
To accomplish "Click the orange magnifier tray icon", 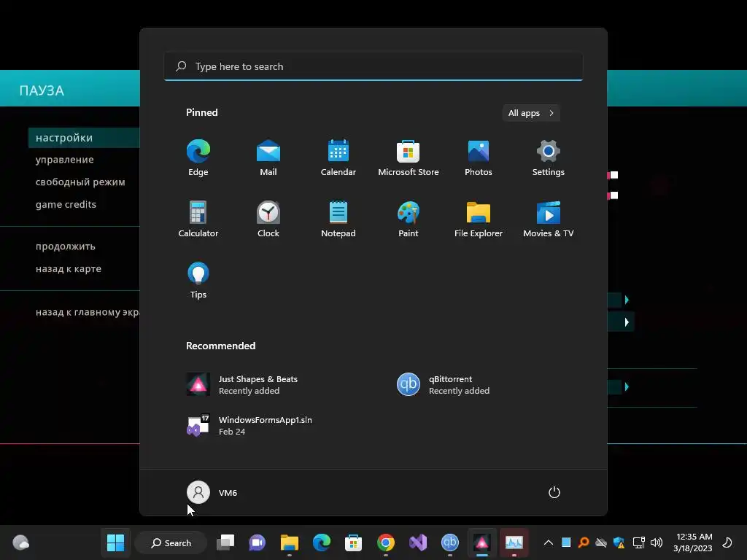I will pyautogui.click(x=584, y=542).
